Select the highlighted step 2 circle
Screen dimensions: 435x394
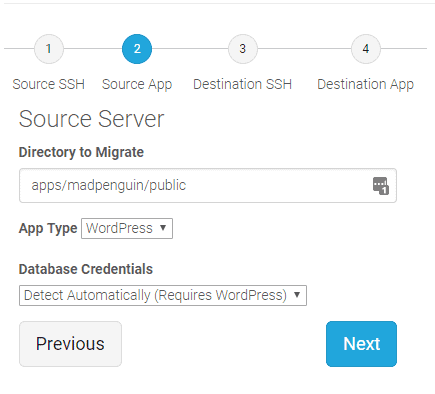[x=137, y=49]
